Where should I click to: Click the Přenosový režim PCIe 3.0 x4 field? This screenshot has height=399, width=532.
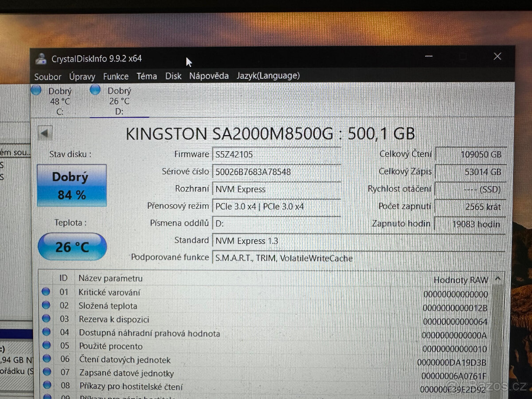pos(277,207)
